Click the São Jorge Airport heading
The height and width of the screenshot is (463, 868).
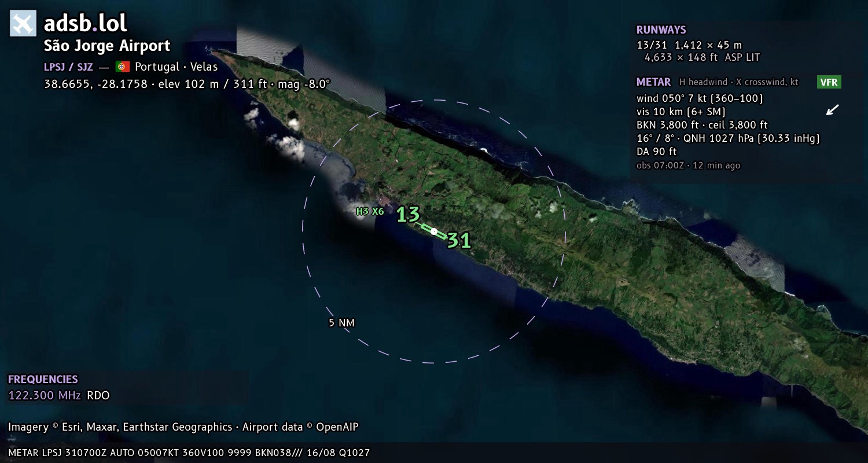coord(107,46)
